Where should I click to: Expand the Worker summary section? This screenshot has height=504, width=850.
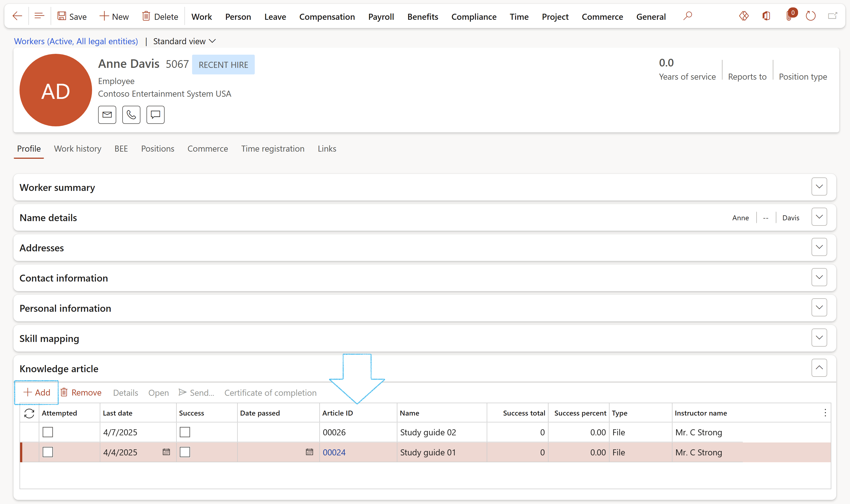pos(819,186)
